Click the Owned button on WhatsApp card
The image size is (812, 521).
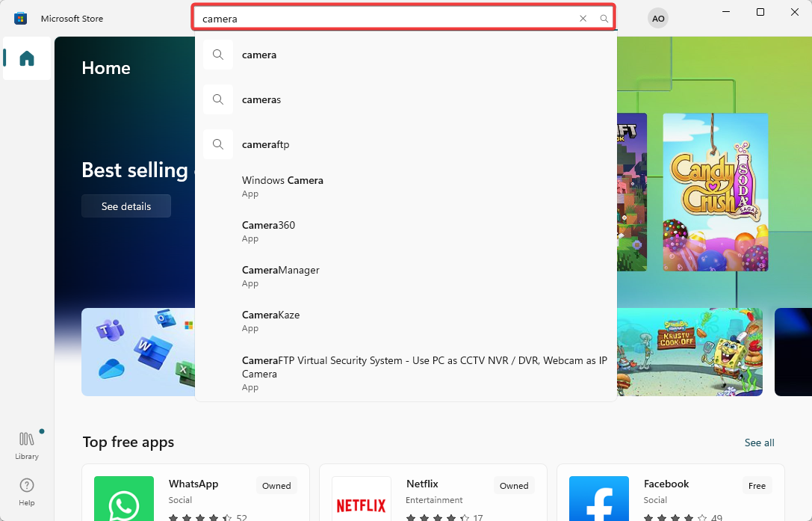click(276, 486)
